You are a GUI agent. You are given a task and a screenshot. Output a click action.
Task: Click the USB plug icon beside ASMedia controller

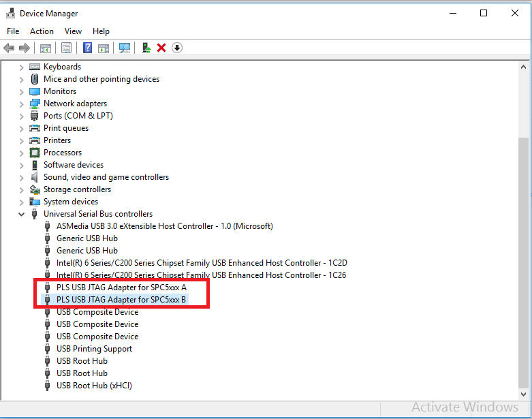(48, 226)
